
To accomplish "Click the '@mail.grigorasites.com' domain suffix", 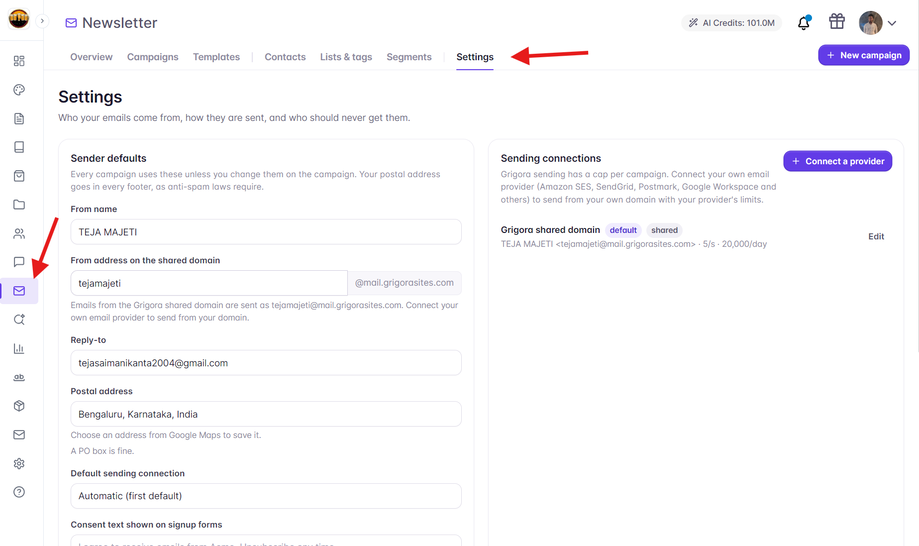I will pos(404,283).
